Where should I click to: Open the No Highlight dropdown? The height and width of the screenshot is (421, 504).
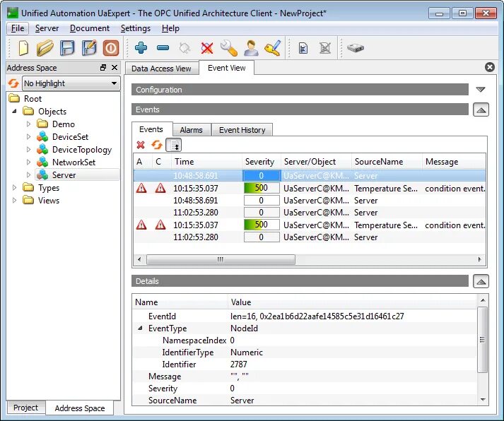click(71, 83)
